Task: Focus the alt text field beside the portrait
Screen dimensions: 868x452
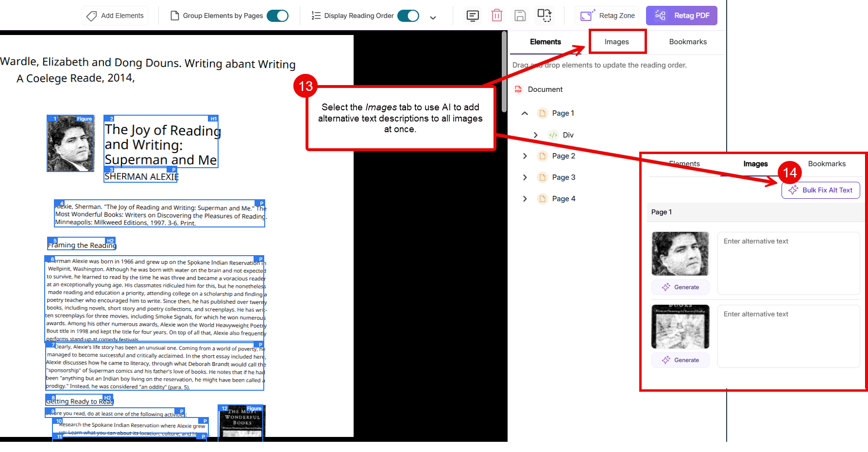Action: coord(788,263)
